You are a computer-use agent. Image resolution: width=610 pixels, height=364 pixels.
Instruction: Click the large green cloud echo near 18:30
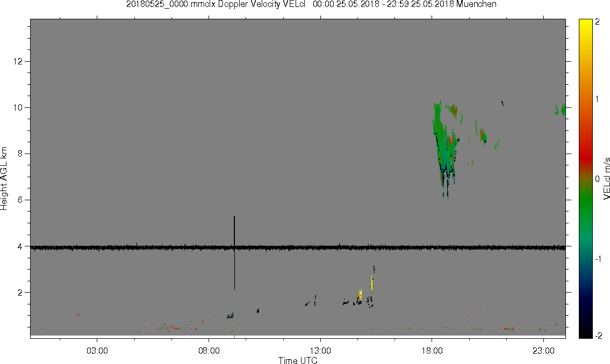tap(446, 150)
